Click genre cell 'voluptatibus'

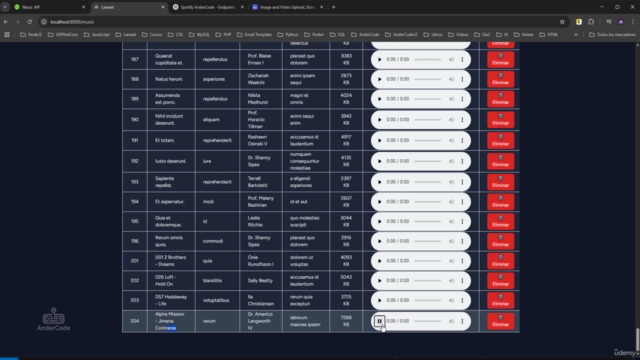pyautogui.click(x=216, y=300)
